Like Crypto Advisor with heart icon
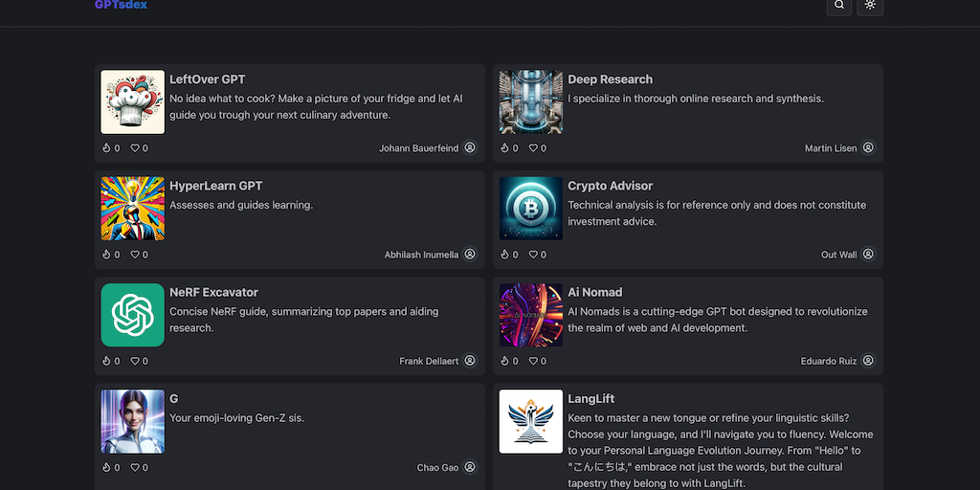The width and height of the screenshot is (980, 490). tap(533, 255)
